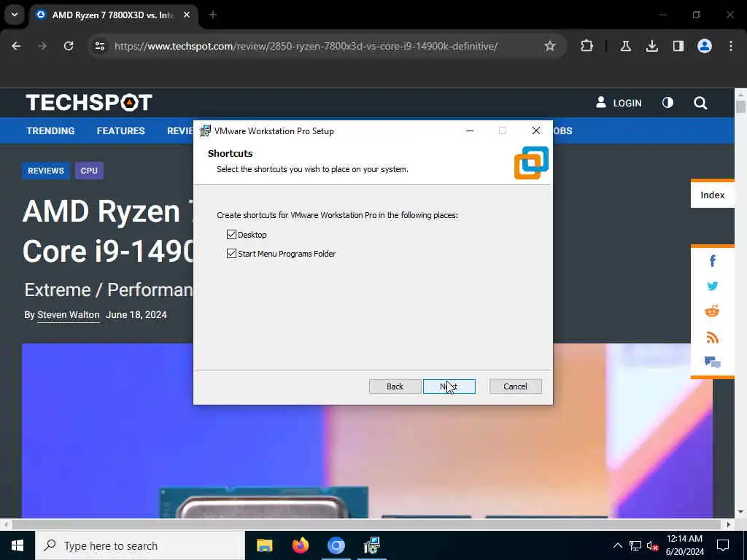View site information icon in address bar
Screen dimensions: 747x560
(99, 46)
